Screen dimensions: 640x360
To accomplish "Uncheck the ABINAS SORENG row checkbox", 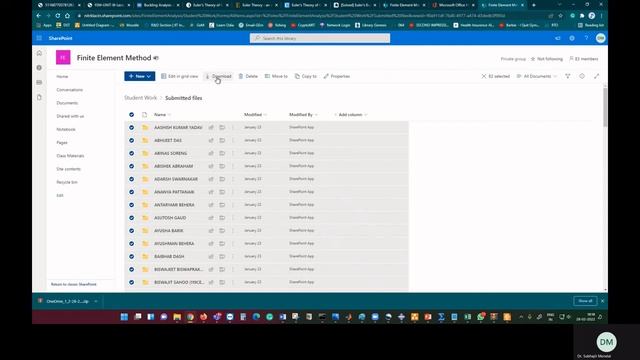I will coord(131,153).
